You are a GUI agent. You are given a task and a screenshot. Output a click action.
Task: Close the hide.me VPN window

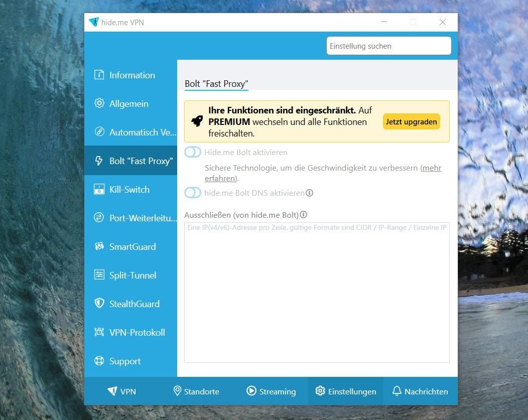[443, 22]
